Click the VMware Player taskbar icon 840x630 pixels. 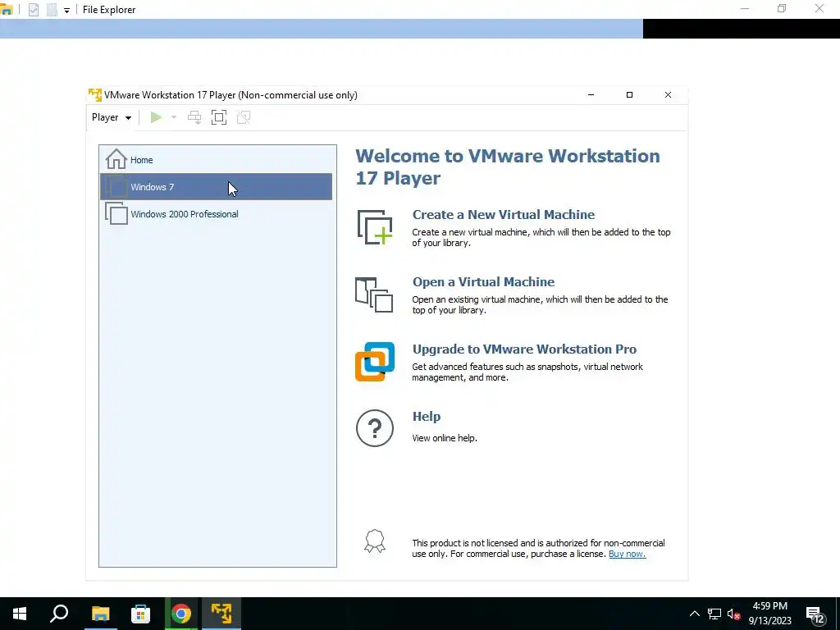(221, 614)
